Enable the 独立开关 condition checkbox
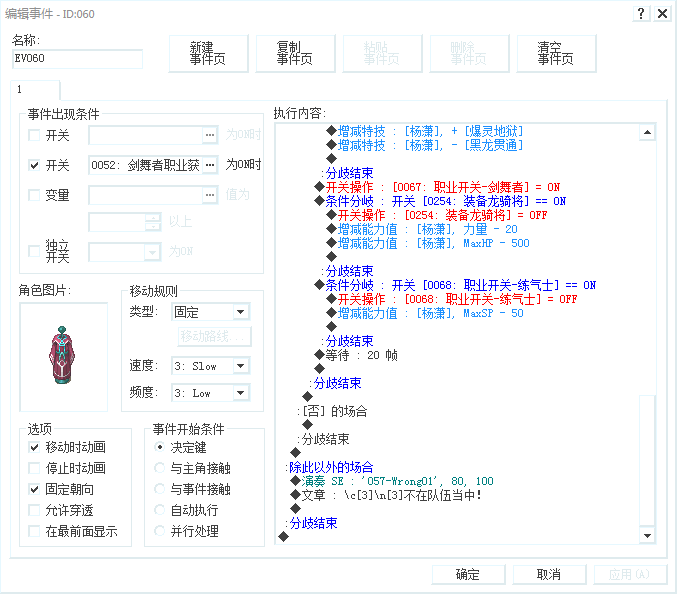 34,251
